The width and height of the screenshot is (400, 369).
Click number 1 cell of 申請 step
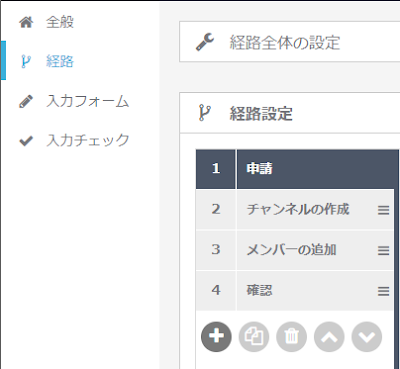click(216, 169)
